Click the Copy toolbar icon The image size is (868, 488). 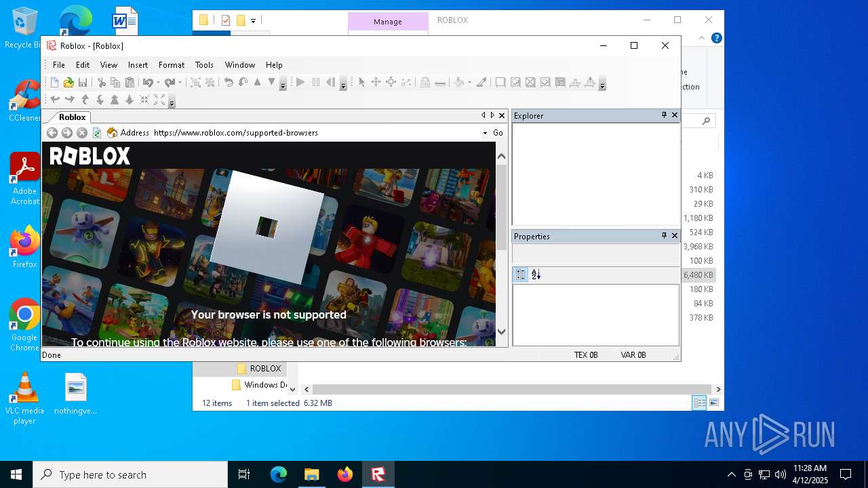coord(115,83)
